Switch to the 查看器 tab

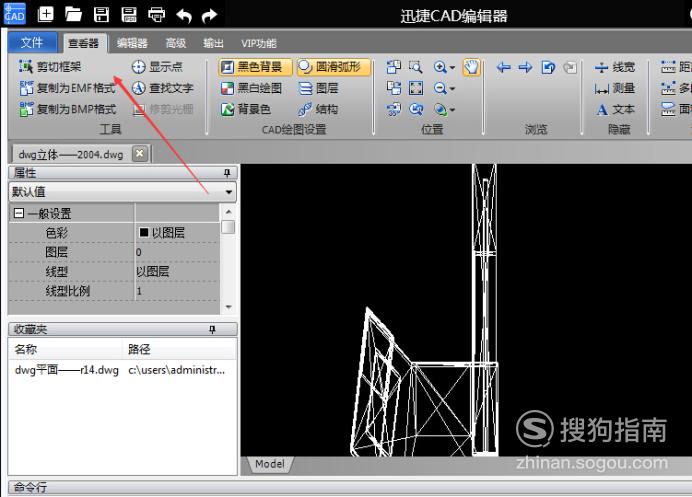point(83,43)
